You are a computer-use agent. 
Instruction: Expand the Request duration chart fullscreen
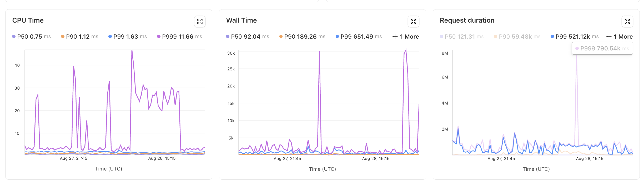click(x=627, y=22)
